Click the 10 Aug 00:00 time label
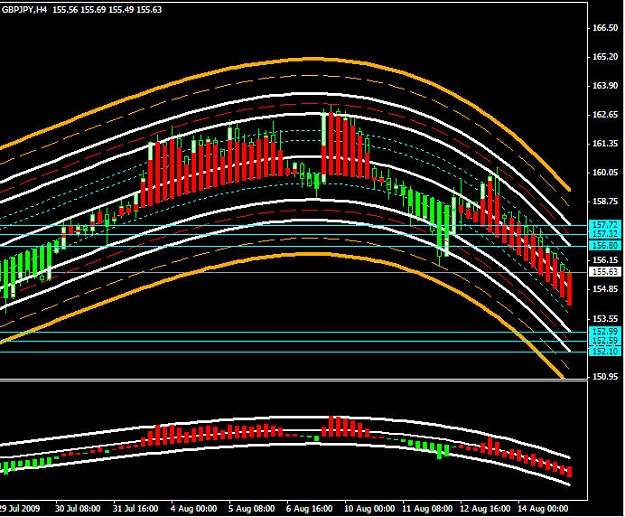The width and height of the screenshot is (625, 517). coord(369,509)
